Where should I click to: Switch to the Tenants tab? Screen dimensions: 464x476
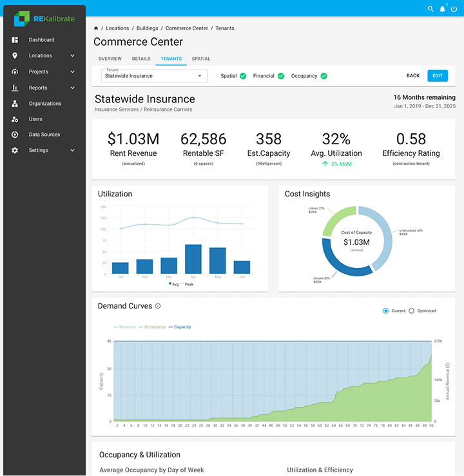(171, 59)
